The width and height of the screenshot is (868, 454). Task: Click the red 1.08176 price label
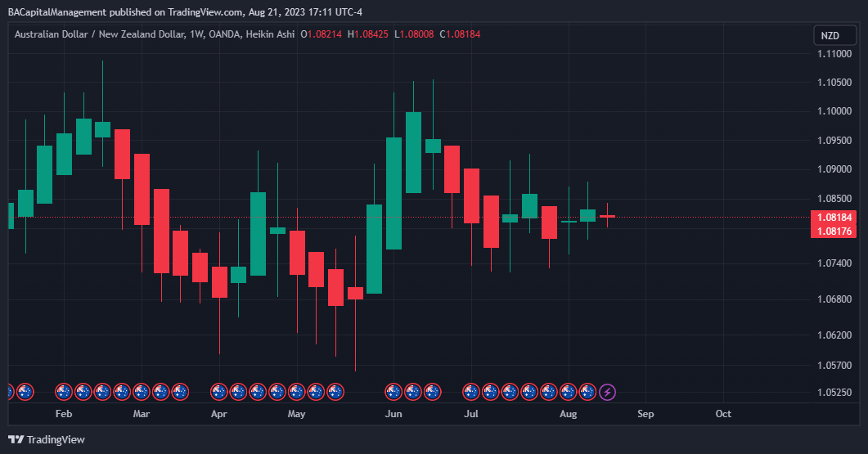pyautogui.click(x=834, y=231)
